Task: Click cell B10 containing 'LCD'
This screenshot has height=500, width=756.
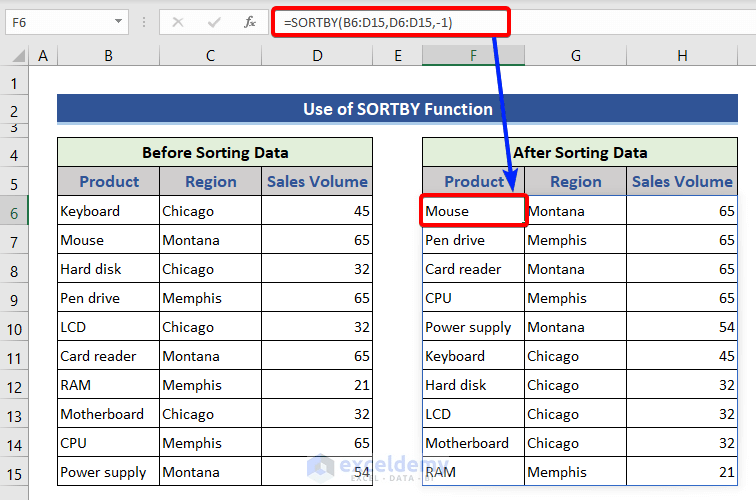Action: click(x=108, y=327)
